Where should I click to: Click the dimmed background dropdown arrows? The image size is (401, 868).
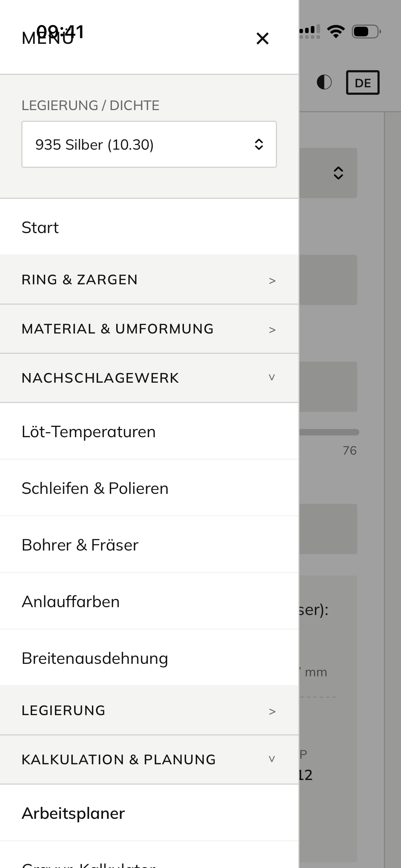(338, 173)
